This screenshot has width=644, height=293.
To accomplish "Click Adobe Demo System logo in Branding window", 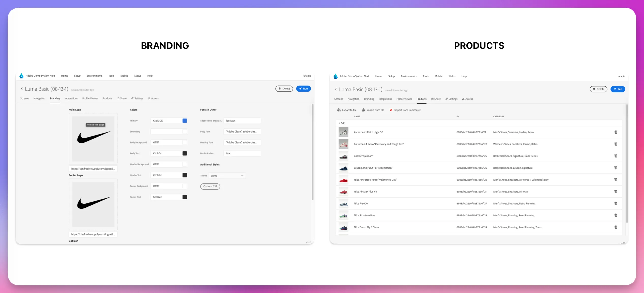I will pos(21,76).
